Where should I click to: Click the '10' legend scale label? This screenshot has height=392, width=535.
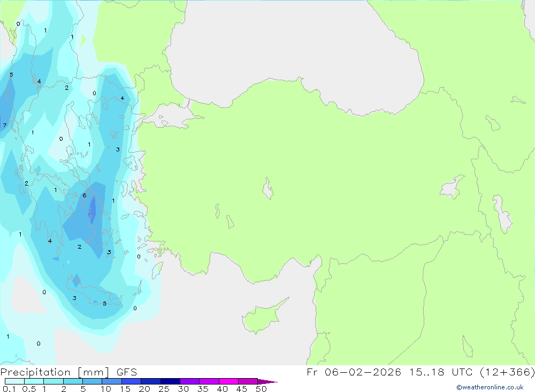[x=106, y=389]
